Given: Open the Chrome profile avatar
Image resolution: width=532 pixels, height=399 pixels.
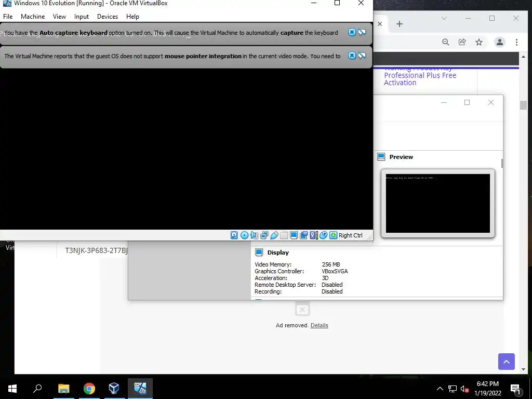Looking at the screenshot, I should tap(499, 42).
